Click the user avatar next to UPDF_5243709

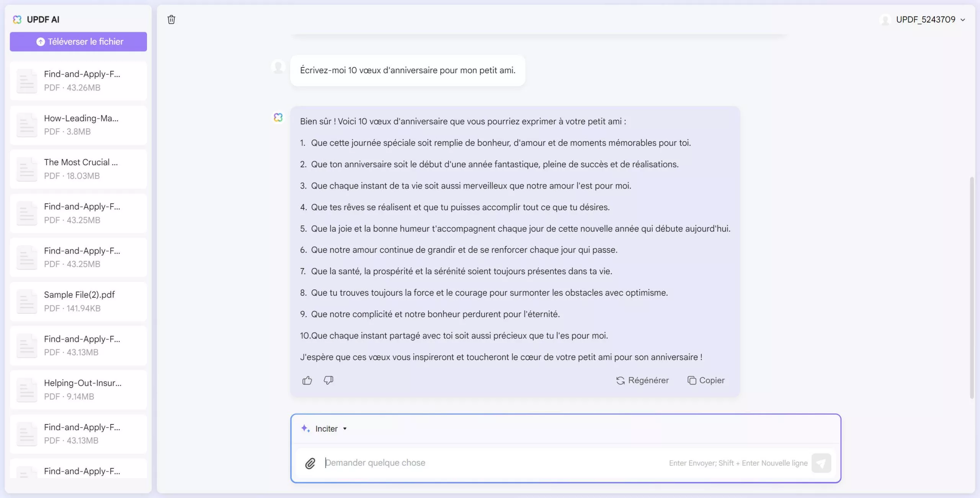[x=885, y=20]
